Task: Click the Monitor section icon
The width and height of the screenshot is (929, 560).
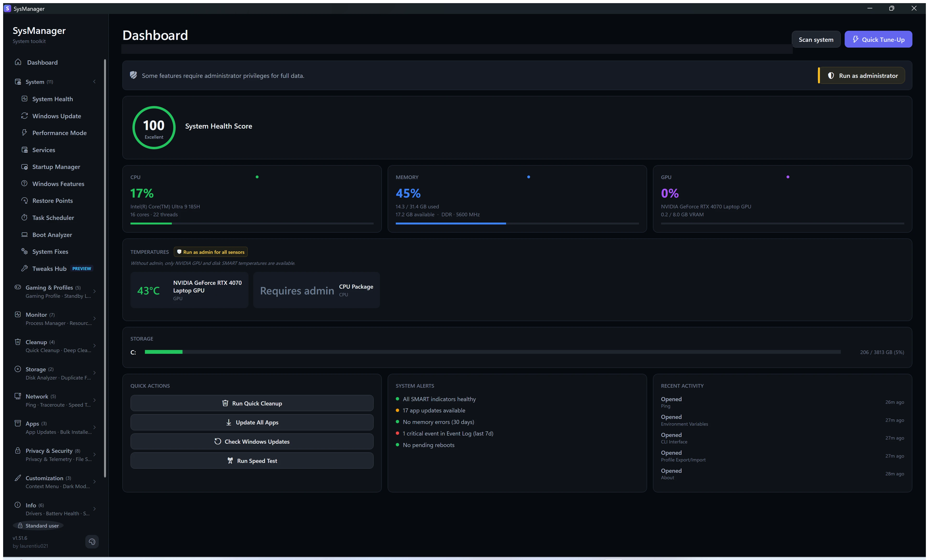Action: click(x=18, y=315)
